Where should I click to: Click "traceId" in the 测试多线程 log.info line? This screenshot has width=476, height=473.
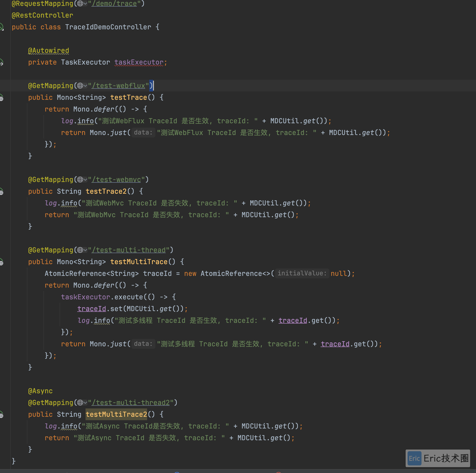point(293,321)
